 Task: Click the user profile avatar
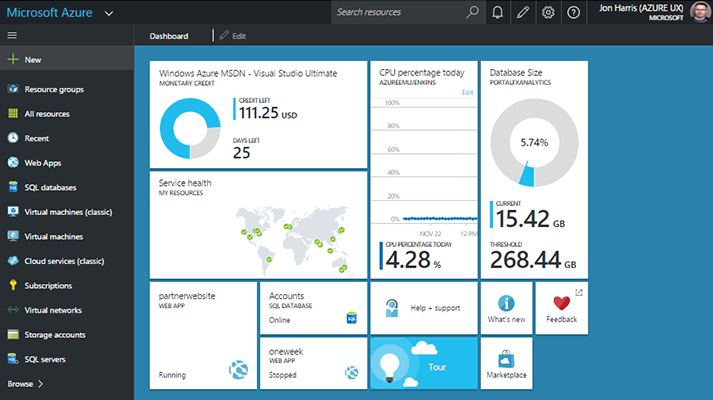[x=700, y=12]
